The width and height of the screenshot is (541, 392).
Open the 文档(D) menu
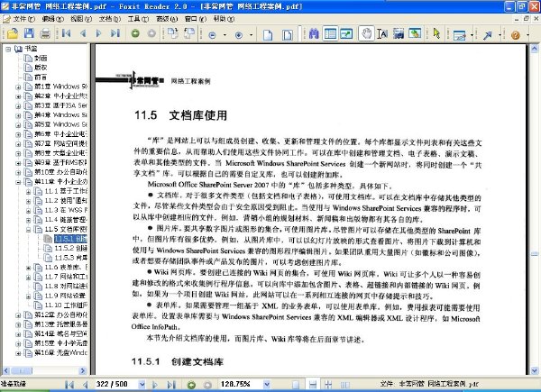tap(110, 19)
